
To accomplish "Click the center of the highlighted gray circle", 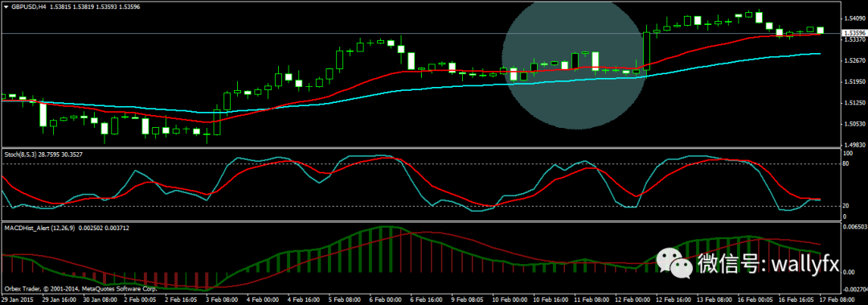I will [x=577, y=65].
